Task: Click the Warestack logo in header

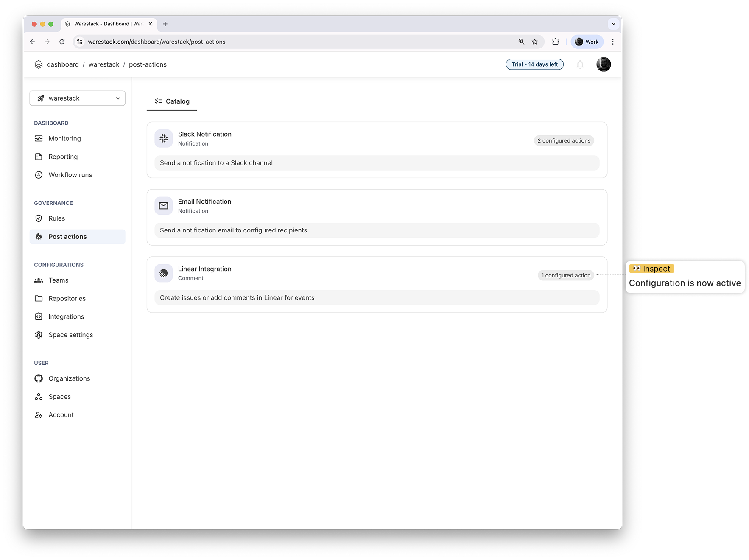Action: tap(39, 64)
